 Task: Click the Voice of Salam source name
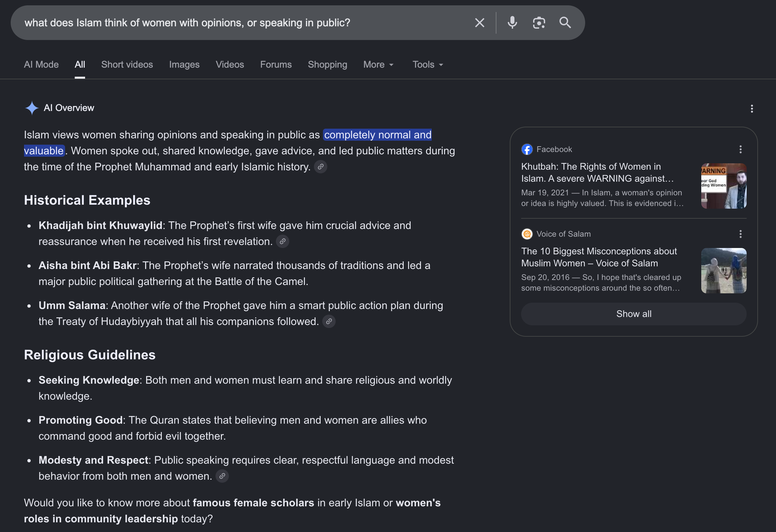pyautogui.click(x=563, y=234)
